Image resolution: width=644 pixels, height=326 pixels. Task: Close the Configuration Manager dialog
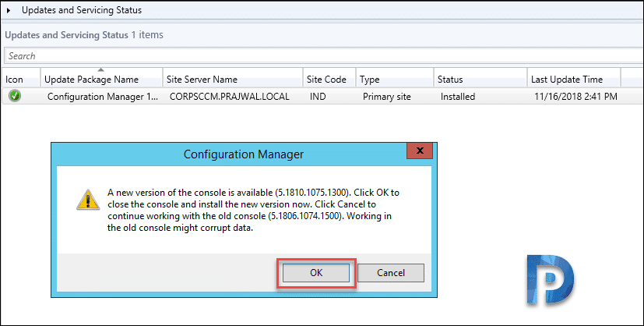[419, 151]
